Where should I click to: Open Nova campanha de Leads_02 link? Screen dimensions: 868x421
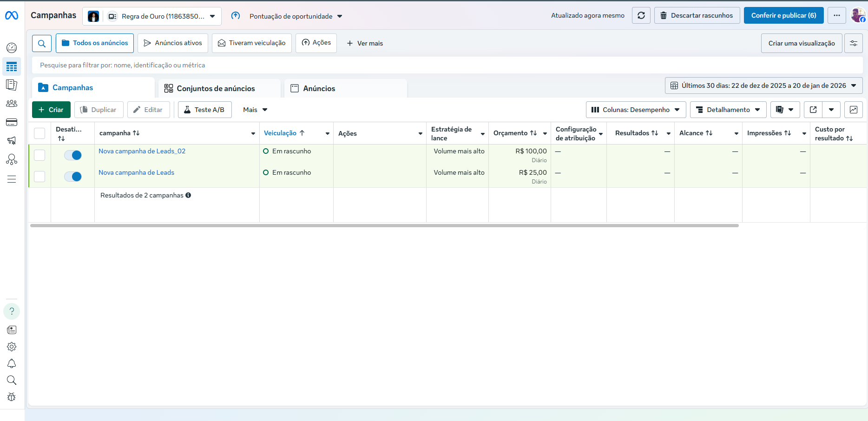[142, 151]
